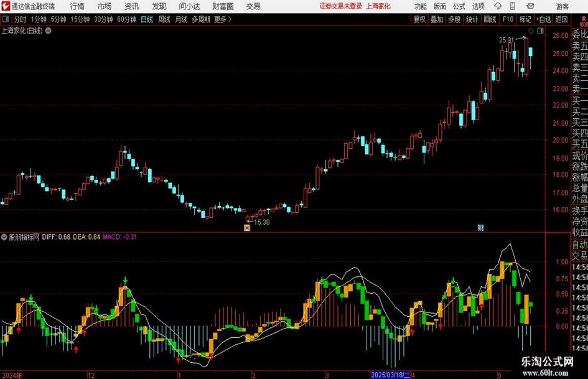Click the month 12 label on time axis
588x379 pixels.
(91, 375)
